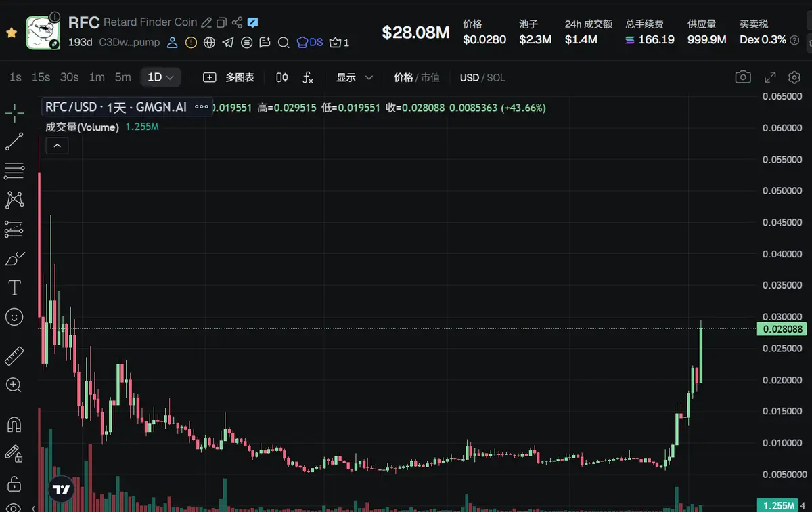Click the 多图表 multi-chart button
This screenshot has height=512, width=812.
coord(229,77)
